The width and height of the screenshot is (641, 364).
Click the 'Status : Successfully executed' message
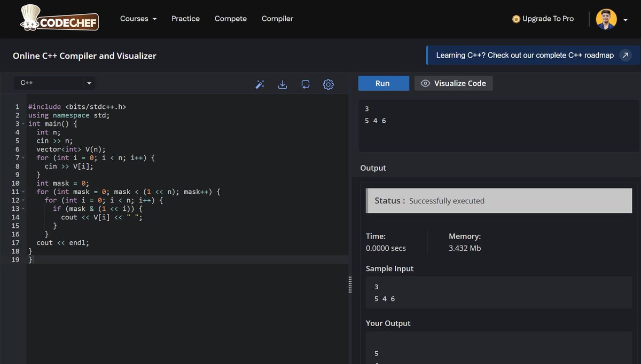coord(499,201)
